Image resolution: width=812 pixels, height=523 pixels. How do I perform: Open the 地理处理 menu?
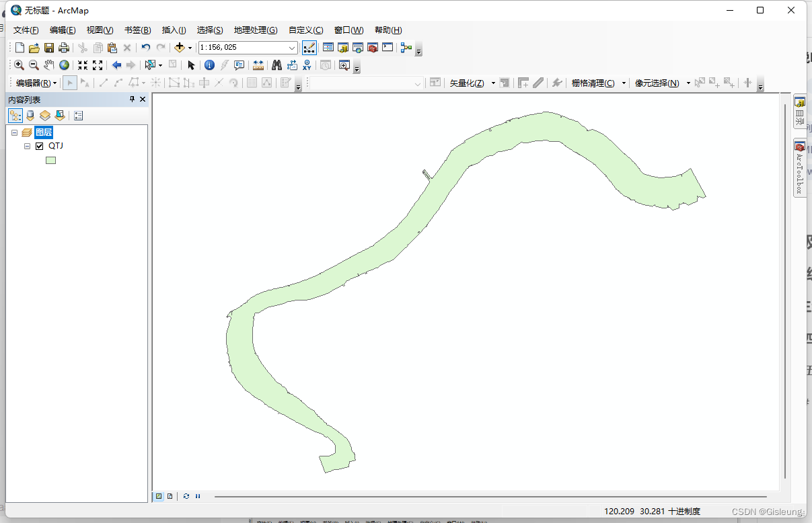(255, 30)
